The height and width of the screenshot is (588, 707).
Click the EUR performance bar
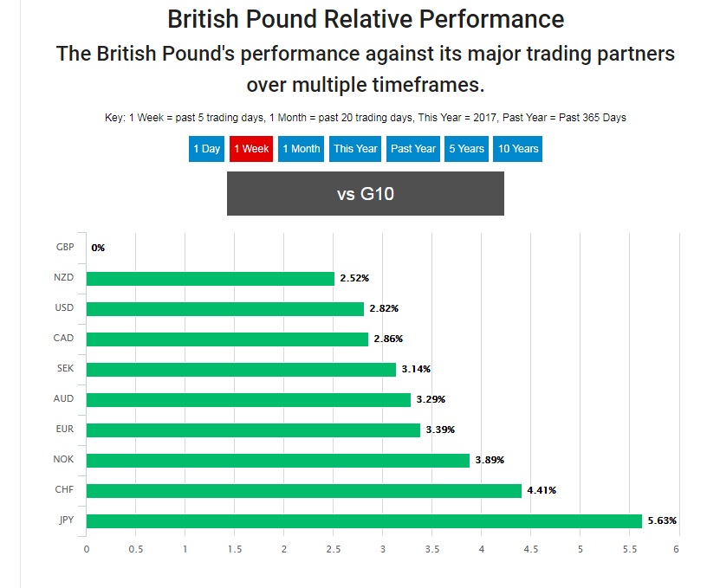click(x=253, y=430)
